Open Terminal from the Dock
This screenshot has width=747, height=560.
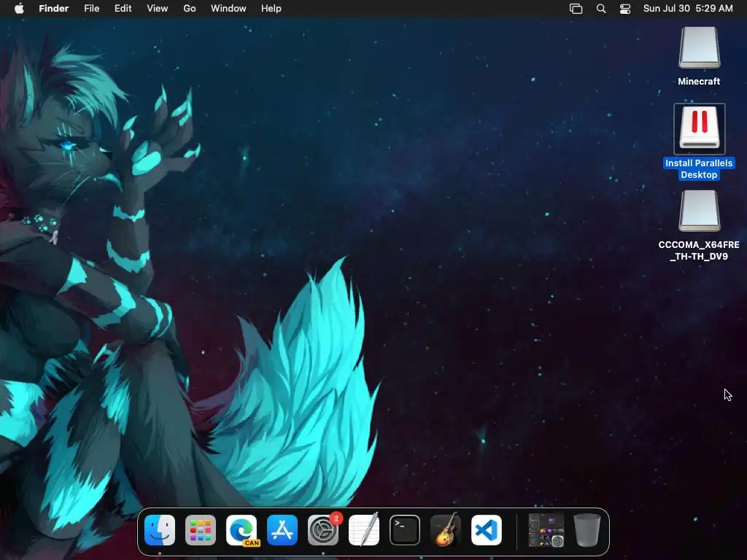tap(405, 530)
